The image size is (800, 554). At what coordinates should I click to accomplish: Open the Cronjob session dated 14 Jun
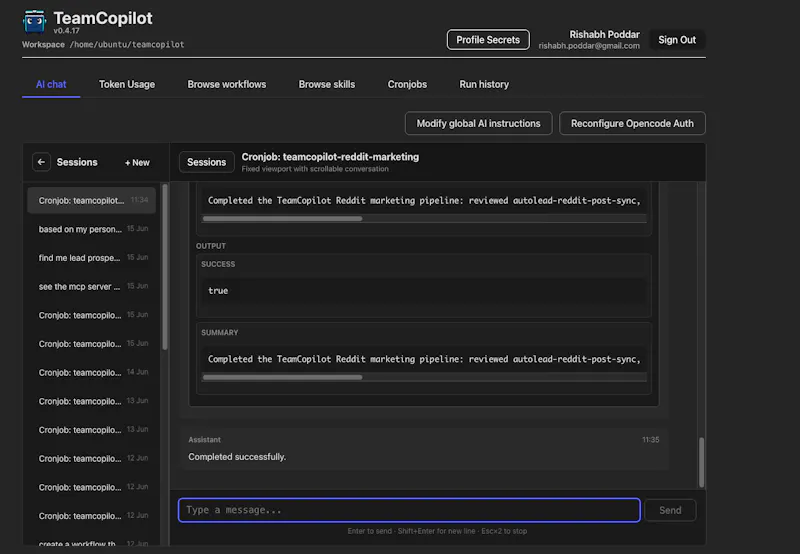91,372
